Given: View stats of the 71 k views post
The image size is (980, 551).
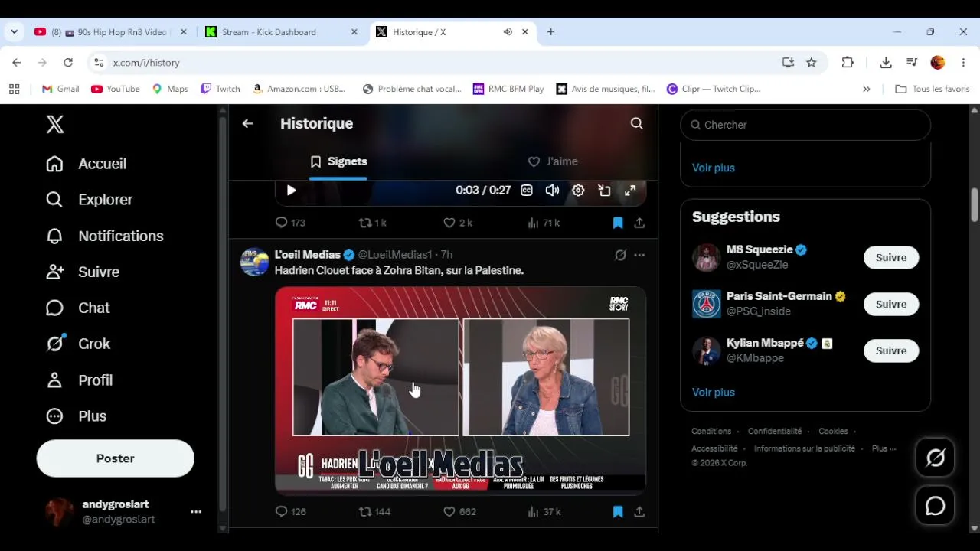Looking at the screenshot, I should point(544,223).
